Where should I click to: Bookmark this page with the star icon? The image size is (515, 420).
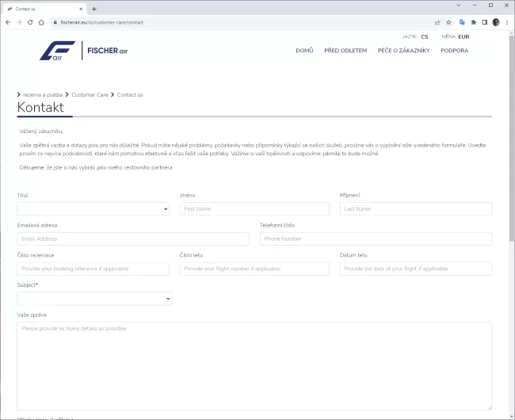point(448,22)
